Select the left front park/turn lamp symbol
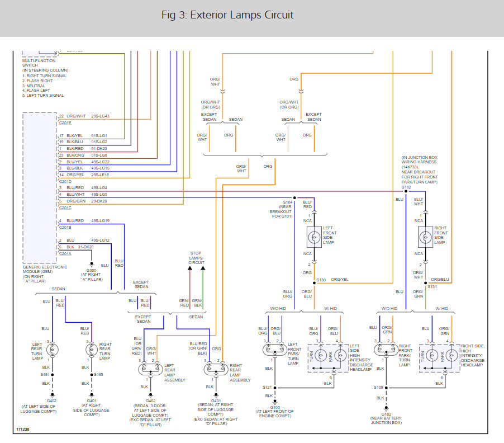The width and height of the screenshot is (504, 443). (275, 350)
